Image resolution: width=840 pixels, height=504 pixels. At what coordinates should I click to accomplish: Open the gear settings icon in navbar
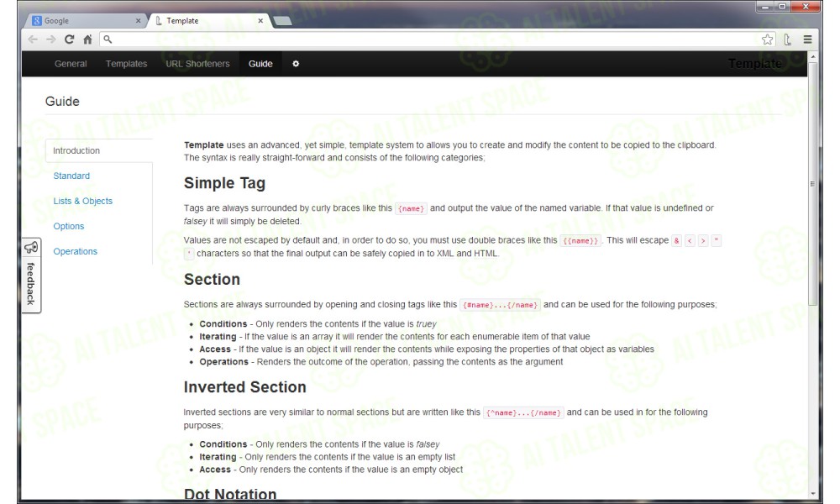tap(296, 64)
